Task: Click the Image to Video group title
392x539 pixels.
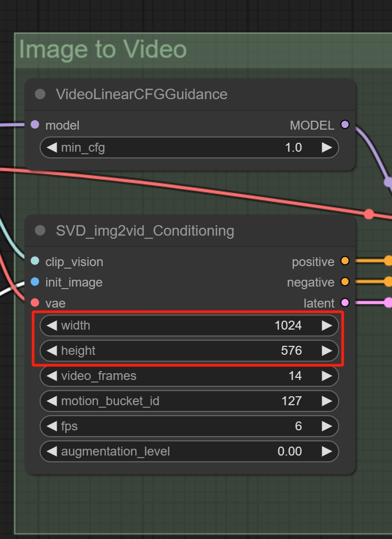Action: (x=103, y=49)
